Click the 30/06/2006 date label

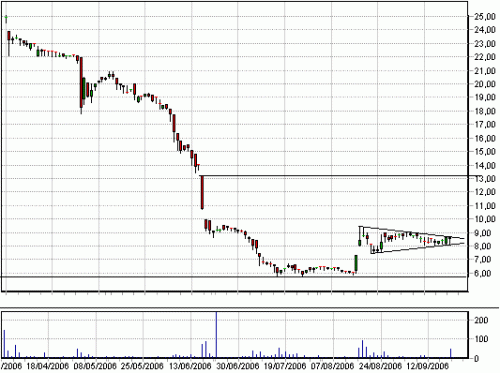(237, 366)
